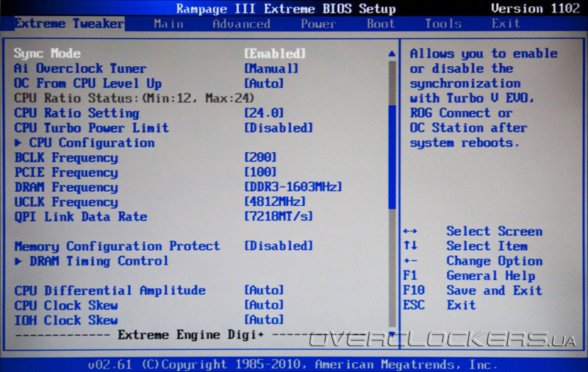
Task: Select the Ai Overclock Tuner label
Action: tap(80, 68)
